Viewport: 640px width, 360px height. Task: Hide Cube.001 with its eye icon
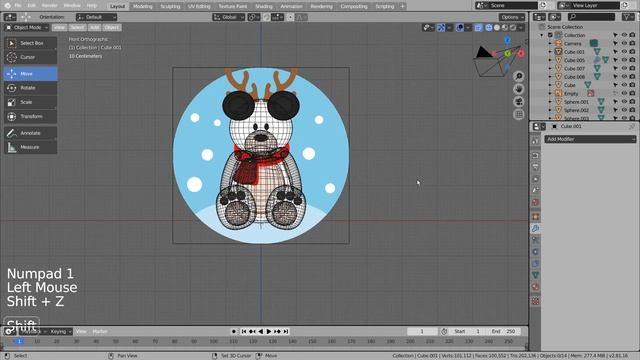coord(624,52)
